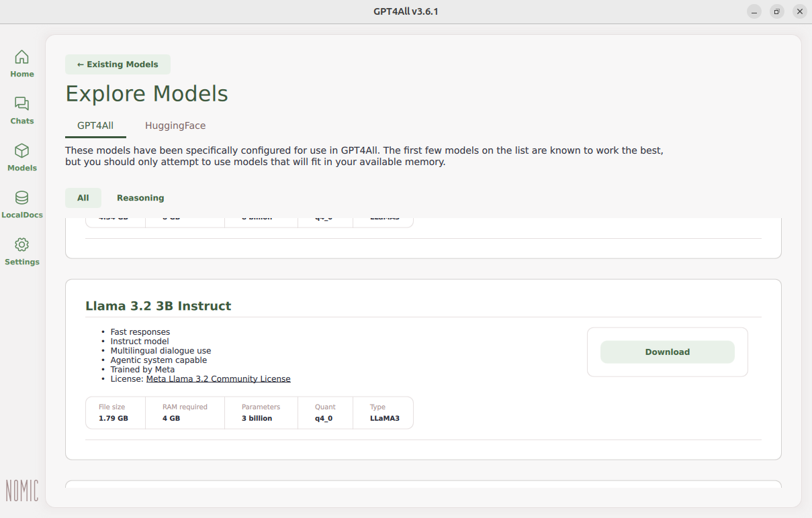Open the Meta Llama 3.2 Community License link
Viewport: 812px width, 518px height.
point(218,379)
